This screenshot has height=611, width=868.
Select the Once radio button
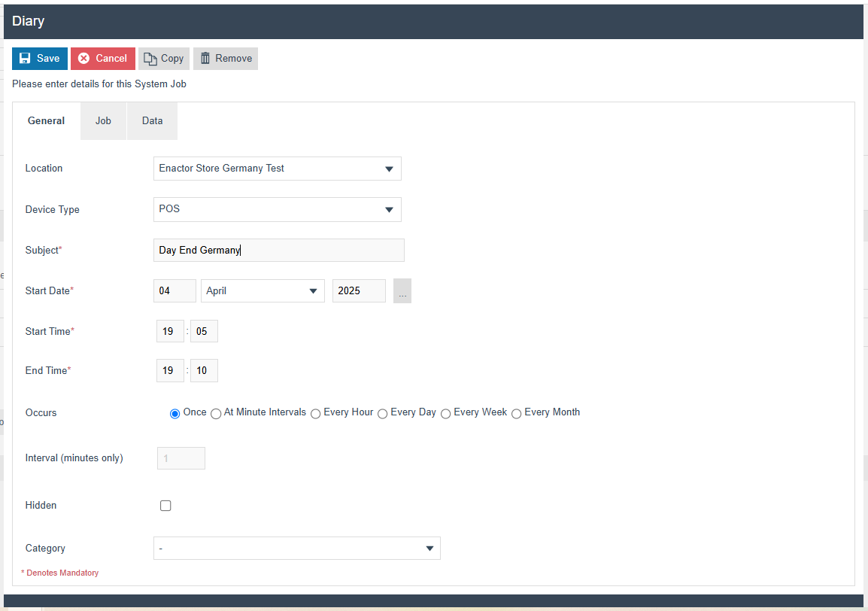coord(175,413)
